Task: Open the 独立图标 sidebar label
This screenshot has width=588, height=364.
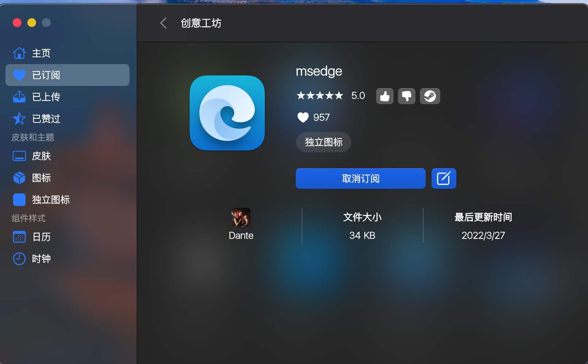Action: (51, 200)
